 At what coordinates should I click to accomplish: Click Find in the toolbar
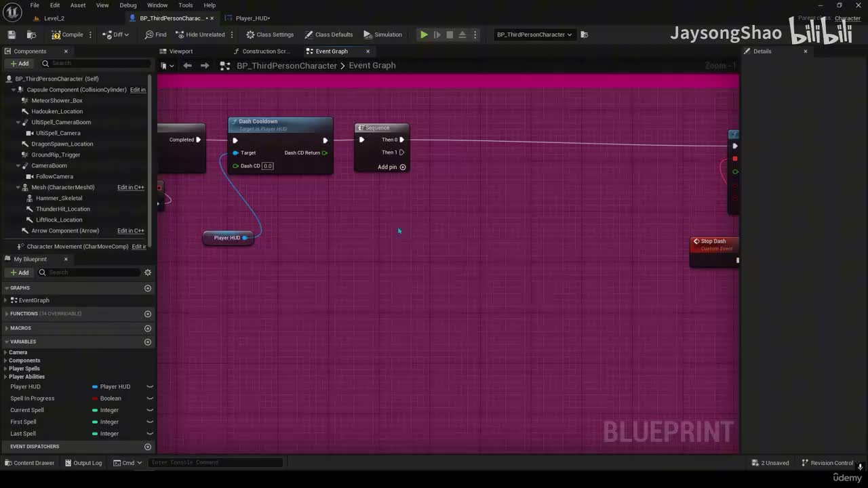(155, 35)
